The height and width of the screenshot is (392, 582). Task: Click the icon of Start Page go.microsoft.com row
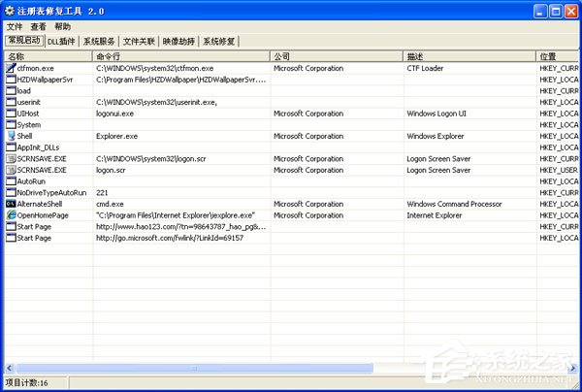pos(11,238)
